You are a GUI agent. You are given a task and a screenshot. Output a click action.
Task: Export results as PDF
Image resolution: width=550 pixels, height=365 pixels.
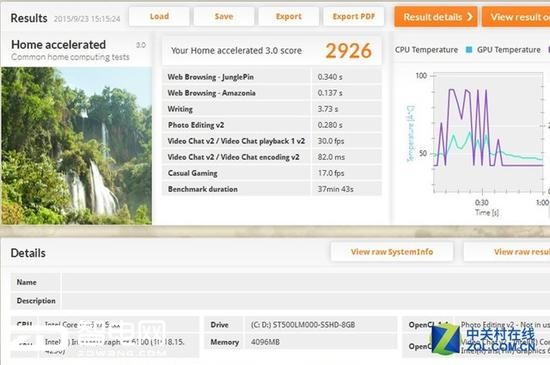[354, 16]
